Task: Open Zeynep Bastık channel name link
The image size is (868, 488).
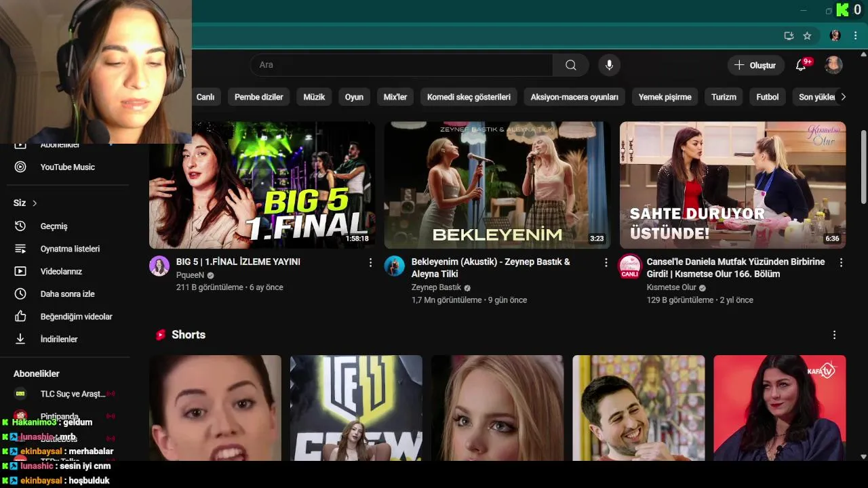Action: [x=436, y=287]
